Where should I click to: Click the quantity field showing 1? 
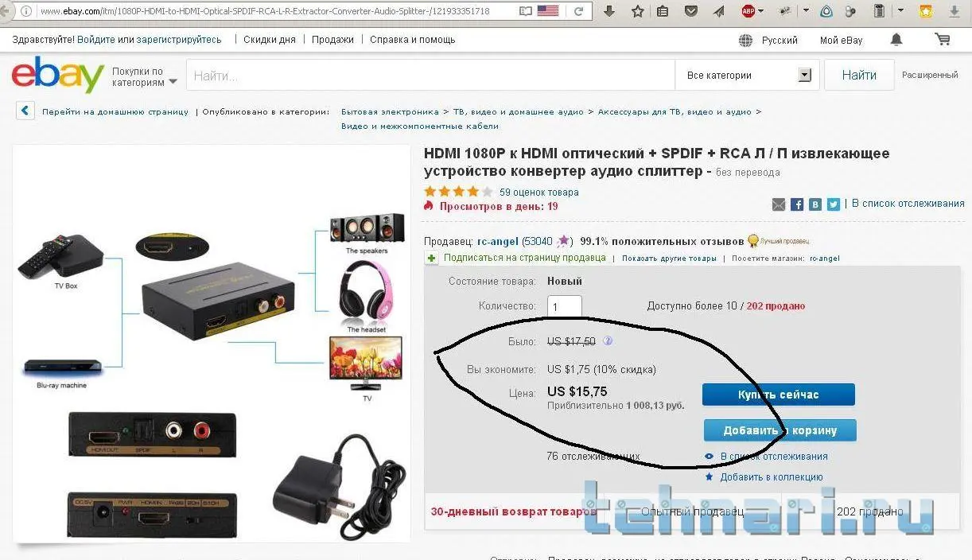pyautogui.click(x=565, y=307)
